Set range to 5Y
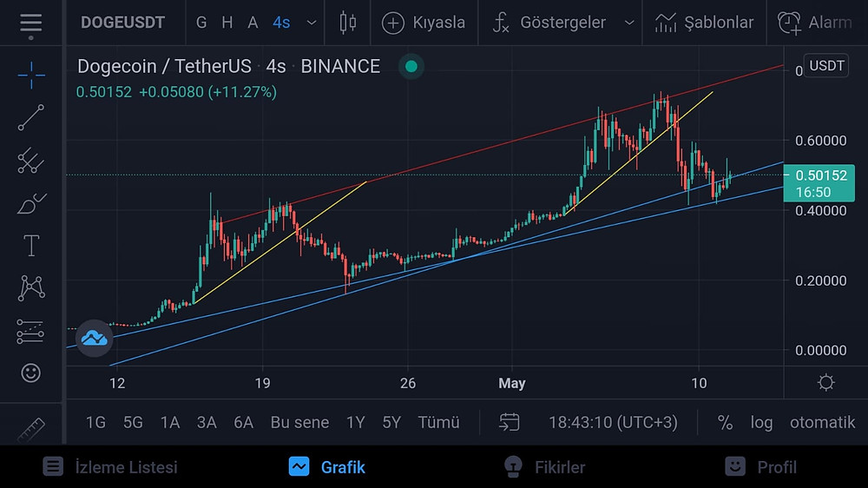Screen dimensions: 868x488 click(391, 423)
